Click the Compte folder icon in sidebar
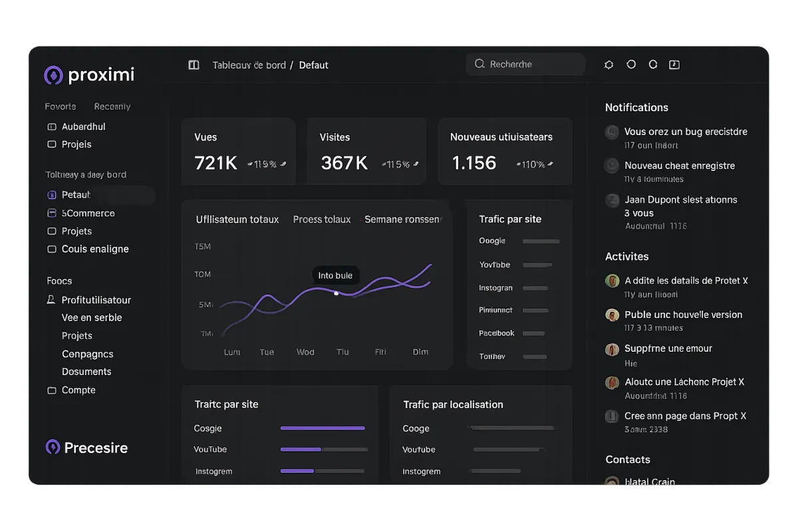The height and width of the screenshot is (532, 798). 52,390
